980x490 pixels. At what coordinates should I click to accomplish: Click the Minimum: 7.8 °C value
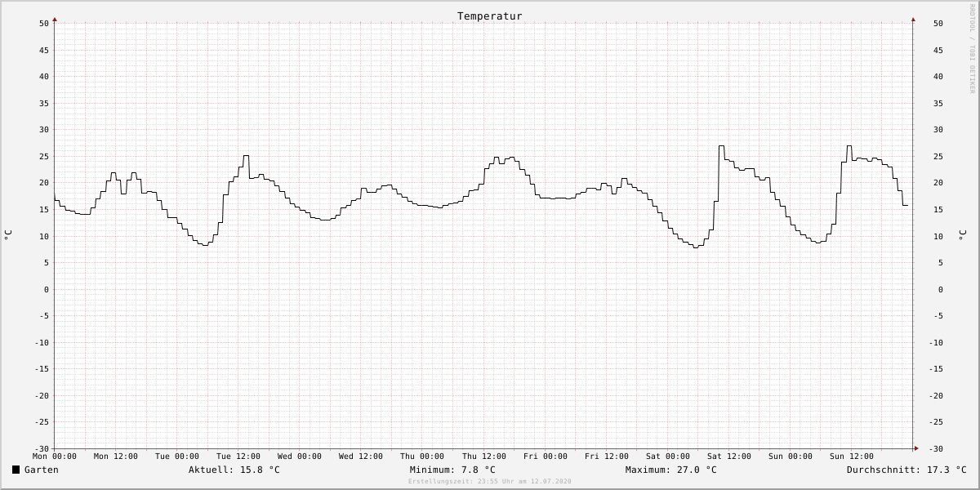click(452, 470)
